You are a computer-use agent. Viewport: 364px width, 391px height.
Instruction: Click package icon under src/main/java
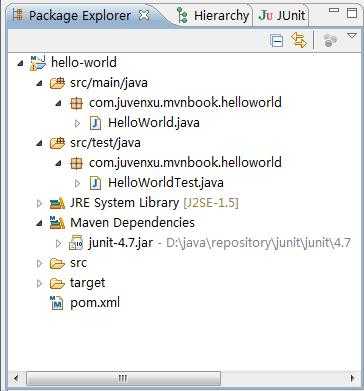[x=76, y=103]
